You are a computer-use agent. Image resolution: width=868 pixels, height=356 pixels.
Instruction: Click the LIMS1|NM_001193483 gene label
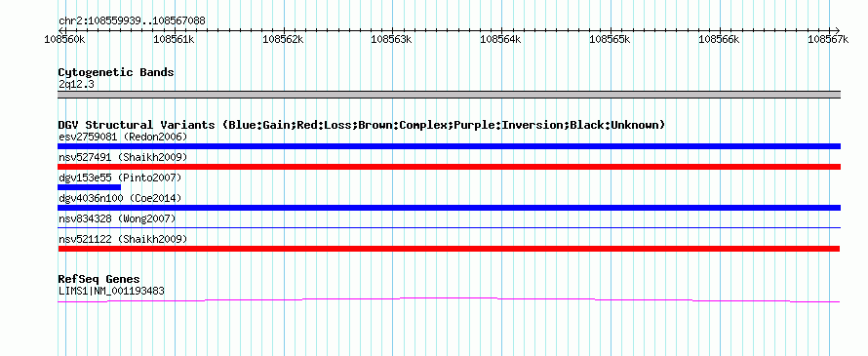111,291
